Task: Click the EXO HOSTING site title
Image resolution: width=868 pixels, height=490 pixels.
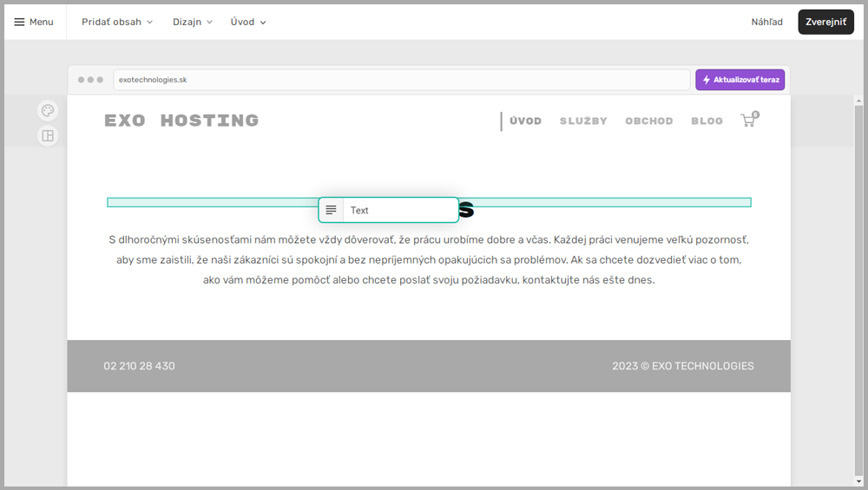Action: click(x=181, y=121)
